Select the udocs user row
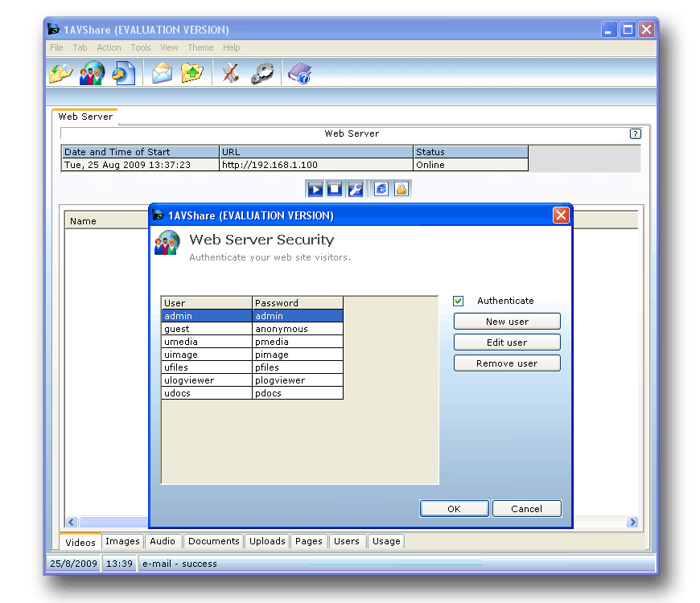Viewport: 700px width, 603px height. 252,393
